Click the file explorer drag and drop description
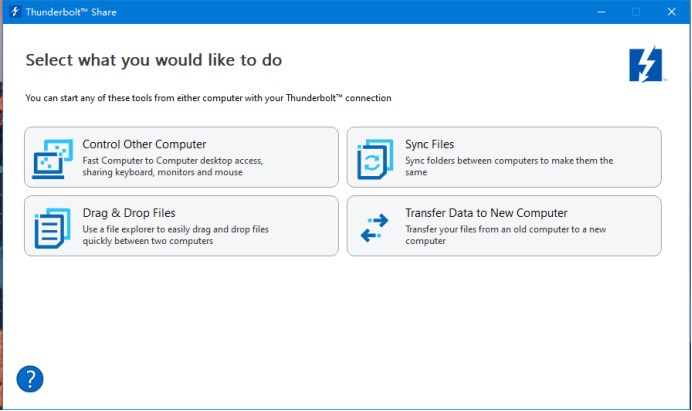 click(x=175, y=235)
